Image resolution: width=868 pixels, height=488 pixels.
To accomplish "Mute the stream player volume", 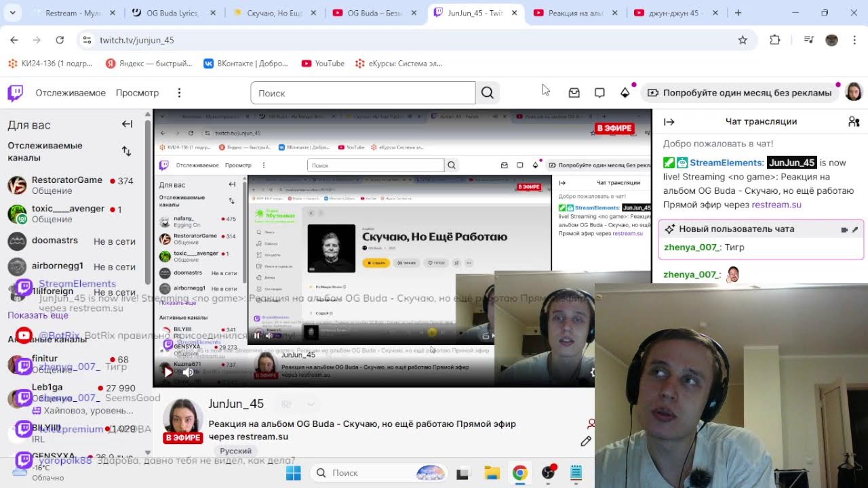I will click(x=189, y=371).
